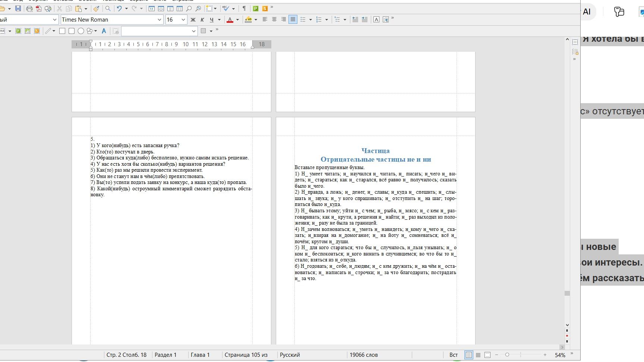Select the Ellipse drawing tool
Image resolution: width=644 pixels, height=362 pixels.
coord(80,31)
